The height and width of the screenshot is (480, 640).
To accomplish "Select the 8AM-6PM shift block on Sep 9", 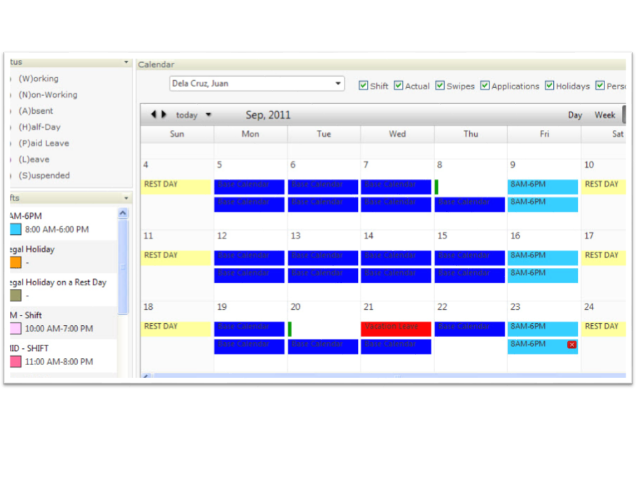I will click(542, 186).
